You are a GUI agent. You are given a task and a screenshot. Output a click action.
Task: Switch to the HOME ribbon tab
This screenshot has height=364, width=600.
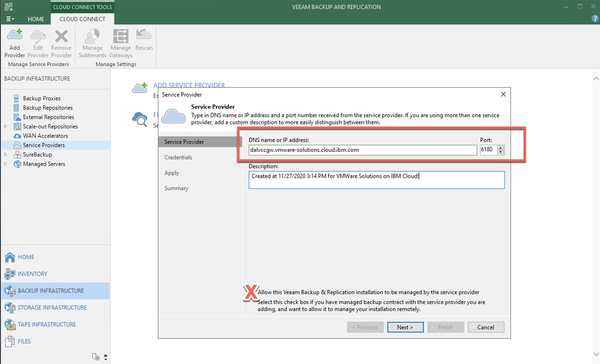(36, 19)
